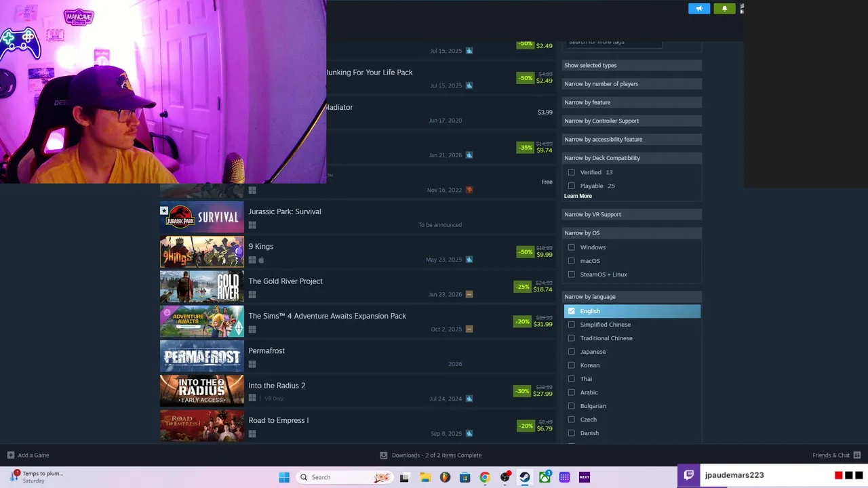
Task: Check the Simplified Chinese language filter
Action: 571,325
